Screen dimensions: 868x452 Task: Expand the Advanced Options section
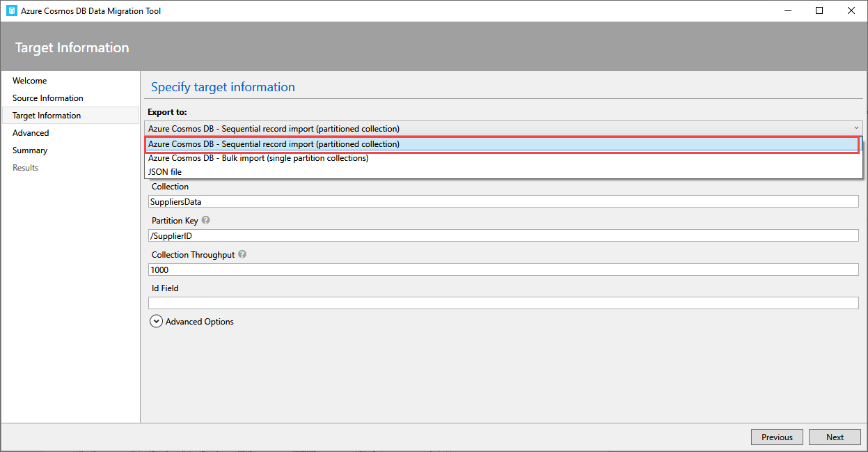pyautogui.click(x=156, y=322)
